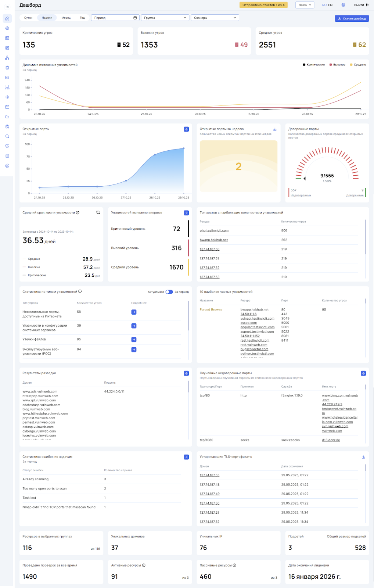
Task: Toggle Критические series in chart legend
Action: pos(313,65)
